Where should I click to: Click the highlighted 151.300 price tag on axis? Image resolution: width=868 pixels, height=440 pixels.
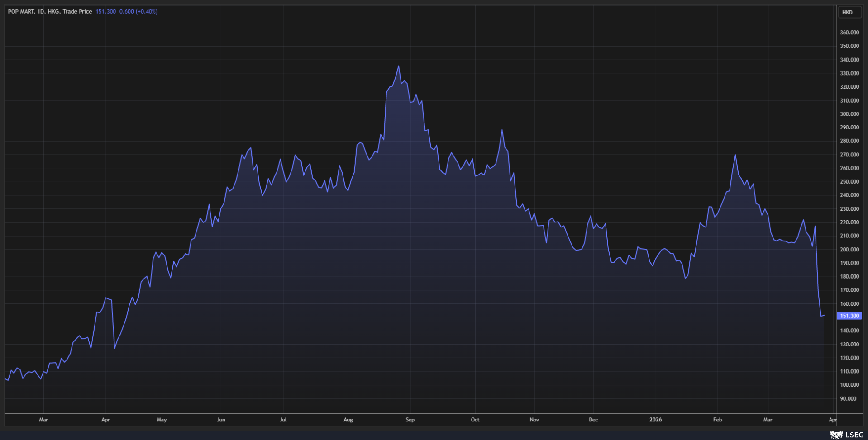849,316
